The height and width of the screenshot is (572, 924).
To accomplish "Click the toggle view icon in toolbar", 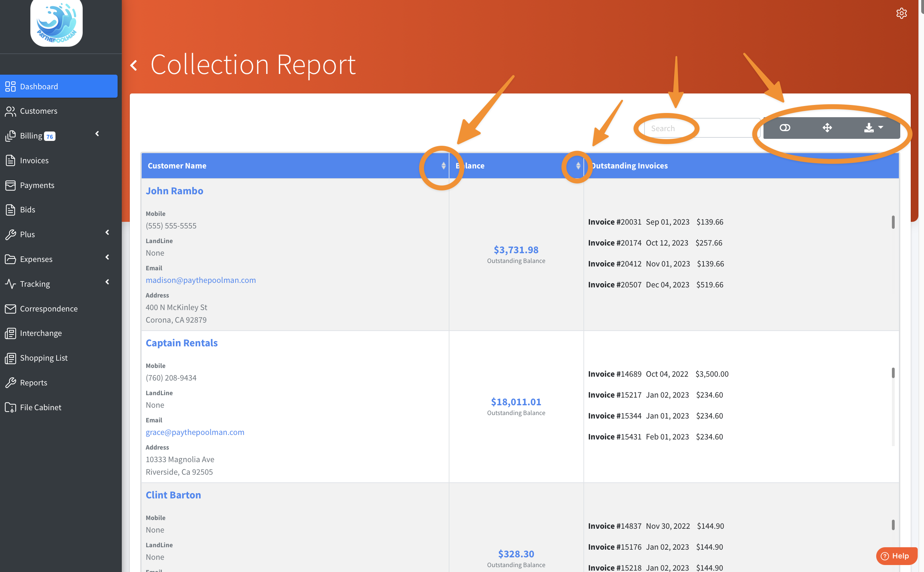I will tap(784, 128).
